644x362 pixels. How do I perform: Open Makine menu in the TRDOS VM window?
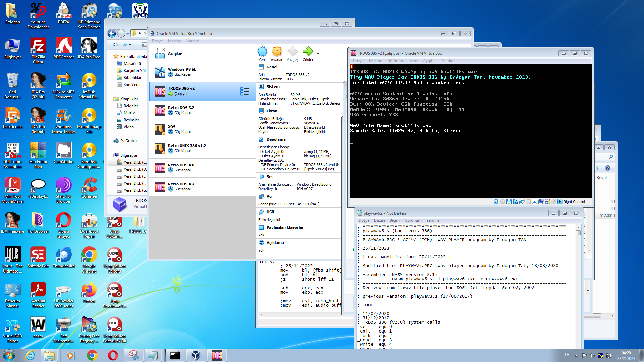[x=375, y=61]
